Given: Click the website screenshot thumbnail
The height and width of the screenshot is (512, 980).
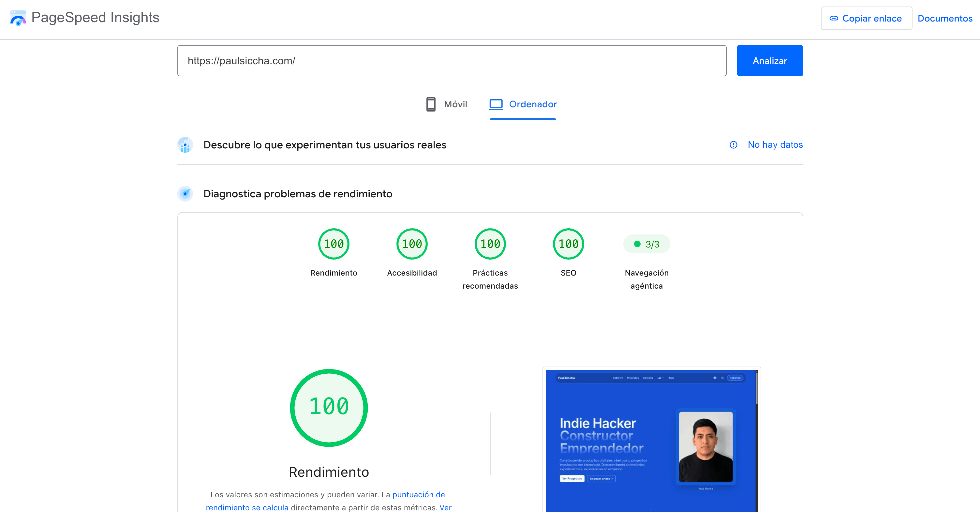Looking at the screenshot, I should pos(651,440).
